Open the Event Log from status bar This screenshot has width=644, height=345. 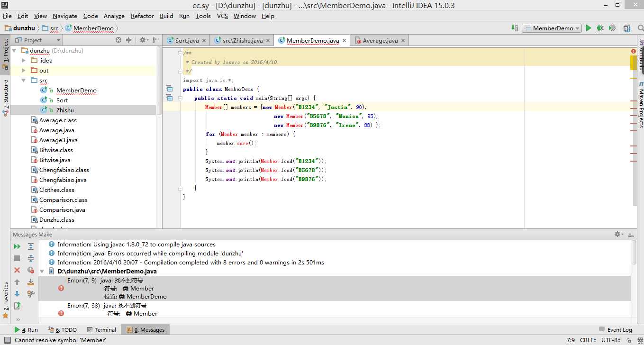pyautogui.click(x=615, y=330)
